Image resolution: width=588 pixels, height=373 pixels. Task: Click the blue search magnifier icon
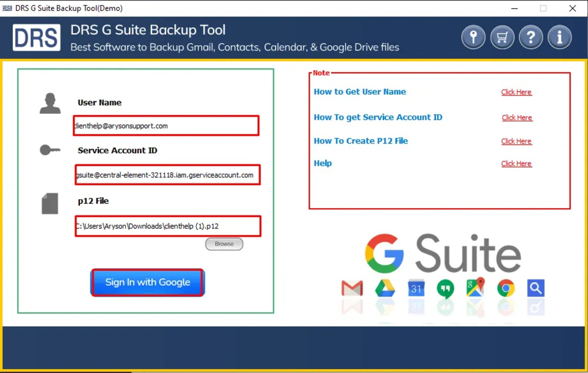coord(536,289)
